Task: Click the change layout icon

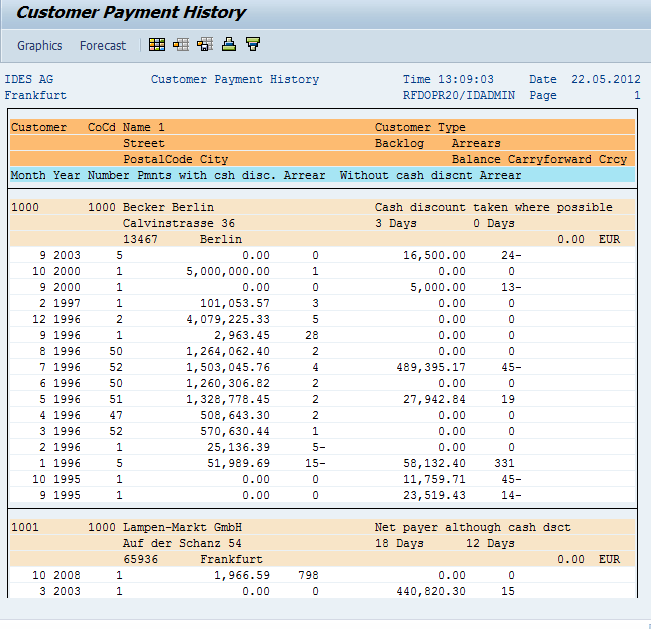Action: point(181,45)
